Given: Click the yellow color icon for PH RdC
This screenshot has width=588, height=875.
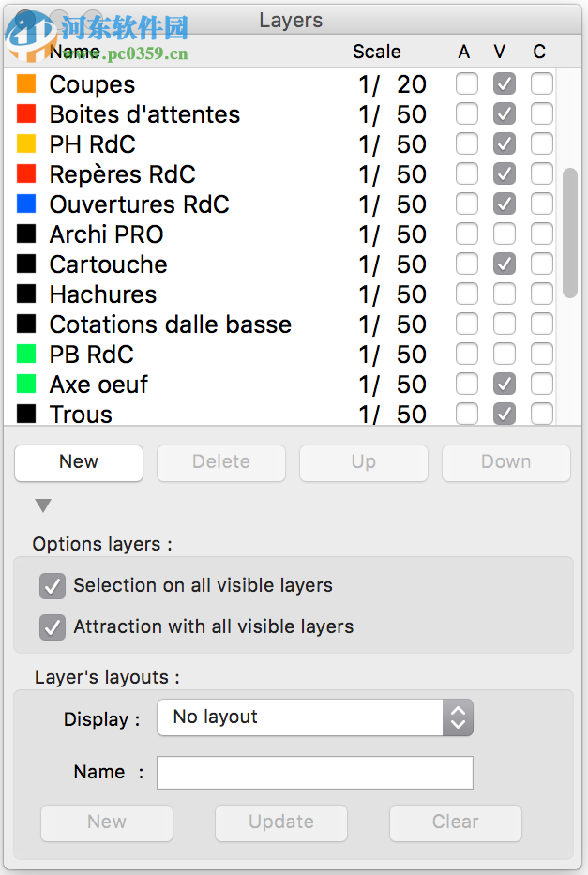Looking at the screenshot, I should pos(26,143).
